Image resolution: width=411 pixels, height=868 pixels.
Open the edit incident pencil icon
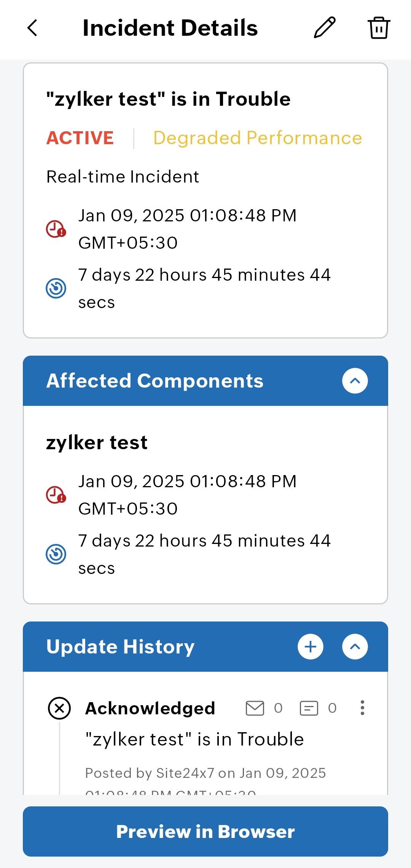click(325, 28)
